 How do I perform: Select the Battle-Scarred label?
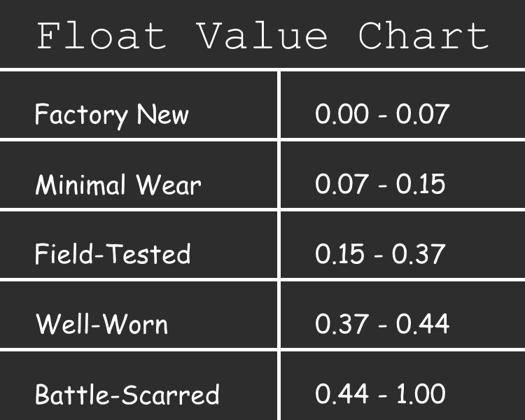[127, 395]
